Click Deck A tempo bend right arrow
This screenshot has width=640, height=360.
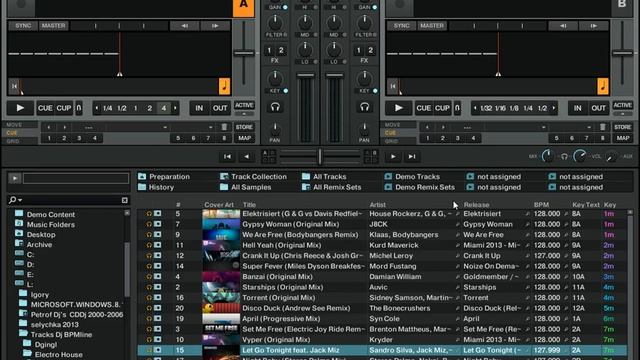pyautogui.click(x=215, y=26)
